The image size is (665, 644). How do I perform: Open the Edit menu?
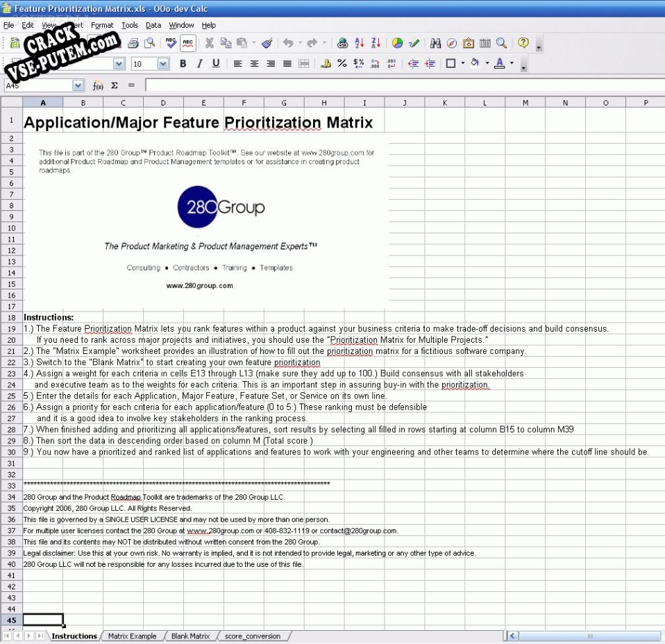coord(28,25)
